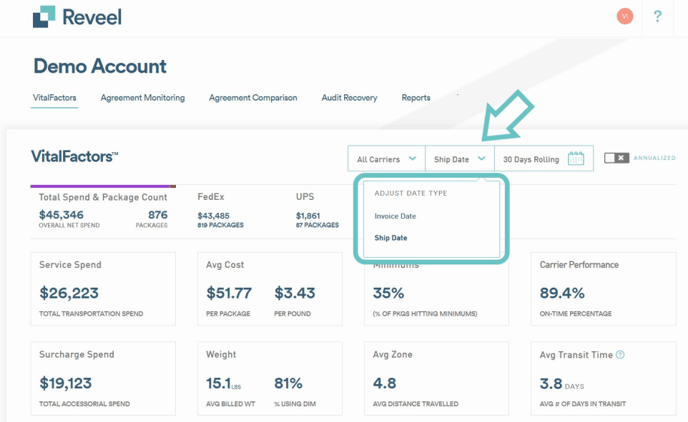Click the 81% using DIM value
The image size is (688, 422).
[x=288, y=383]
